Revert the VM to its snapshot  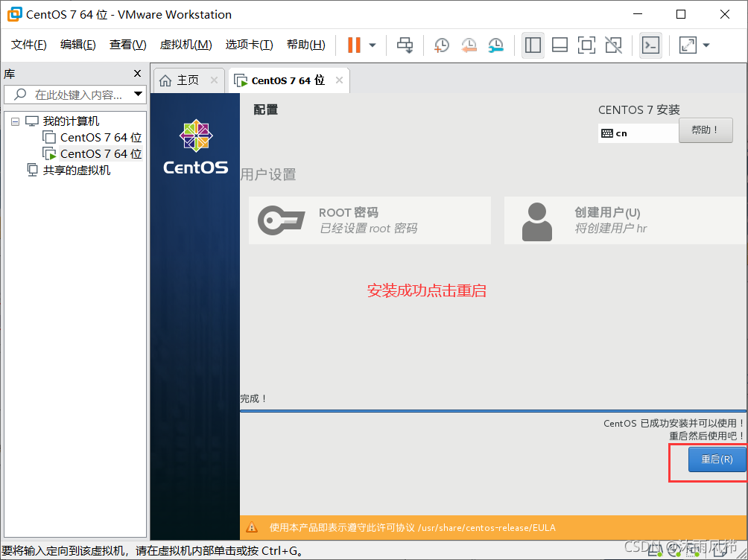(x=468, y=45)
